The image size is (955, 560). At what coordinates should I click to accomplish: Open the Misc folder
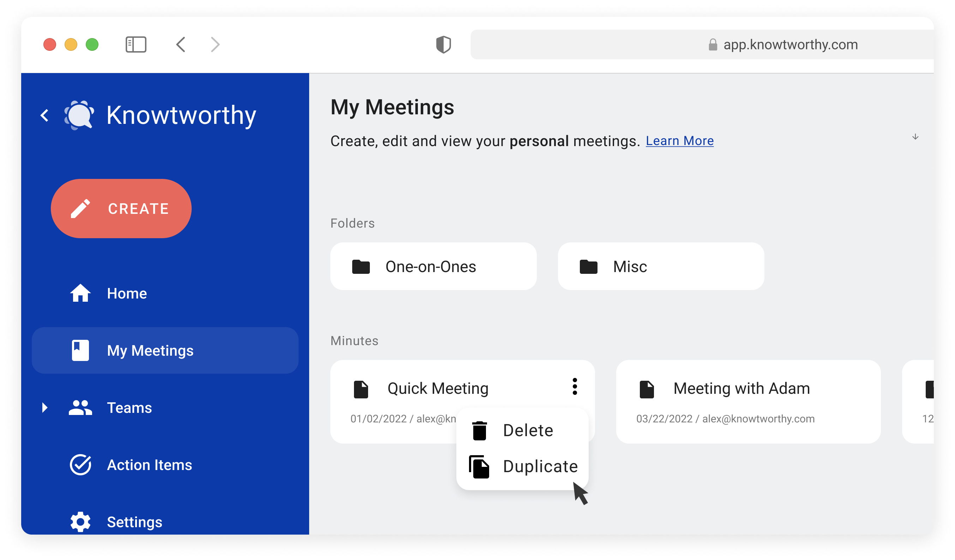(661, 266)
